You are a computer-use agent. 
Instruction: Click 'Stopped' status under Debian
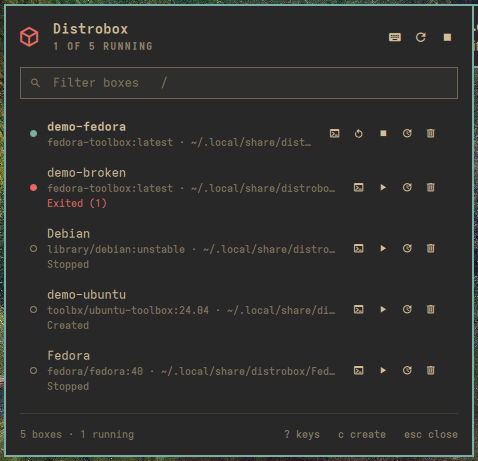(68, 264)
